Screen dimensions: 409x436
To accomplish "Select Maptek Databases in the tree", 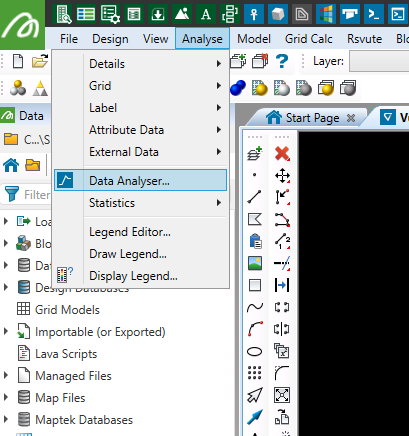I will point(84,420).
